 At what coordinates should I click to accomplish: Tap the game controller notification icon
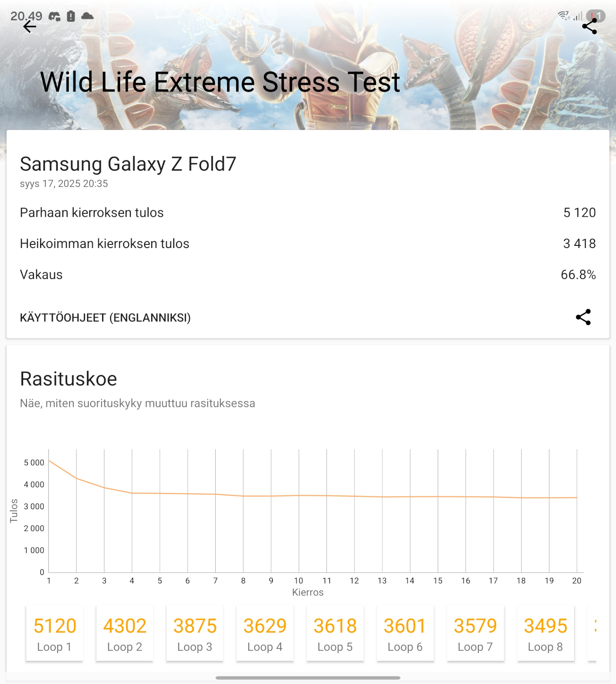[x=54, y=16]
